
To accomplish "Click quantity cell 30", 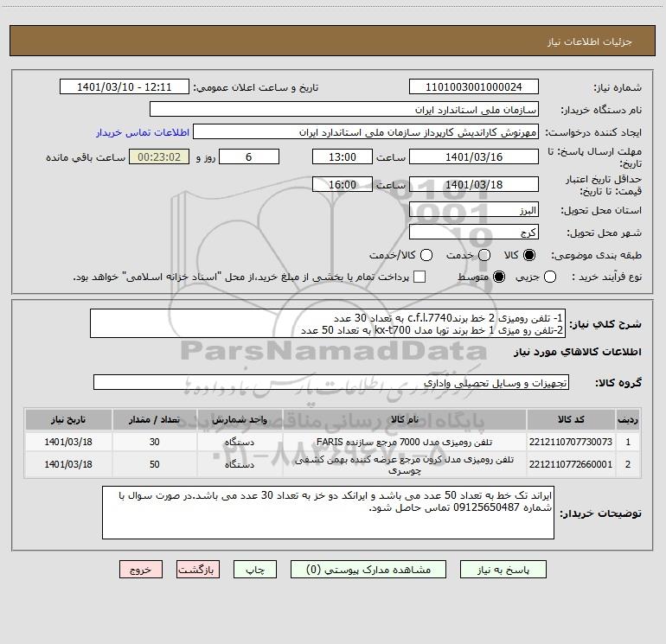I will [154, 442].
